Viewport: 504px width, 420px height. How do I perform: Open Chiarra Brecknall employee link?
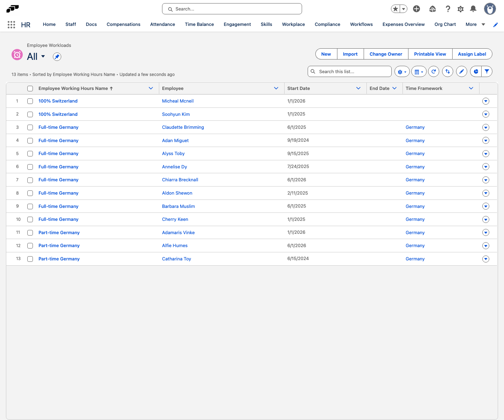[x=180, y=180]
